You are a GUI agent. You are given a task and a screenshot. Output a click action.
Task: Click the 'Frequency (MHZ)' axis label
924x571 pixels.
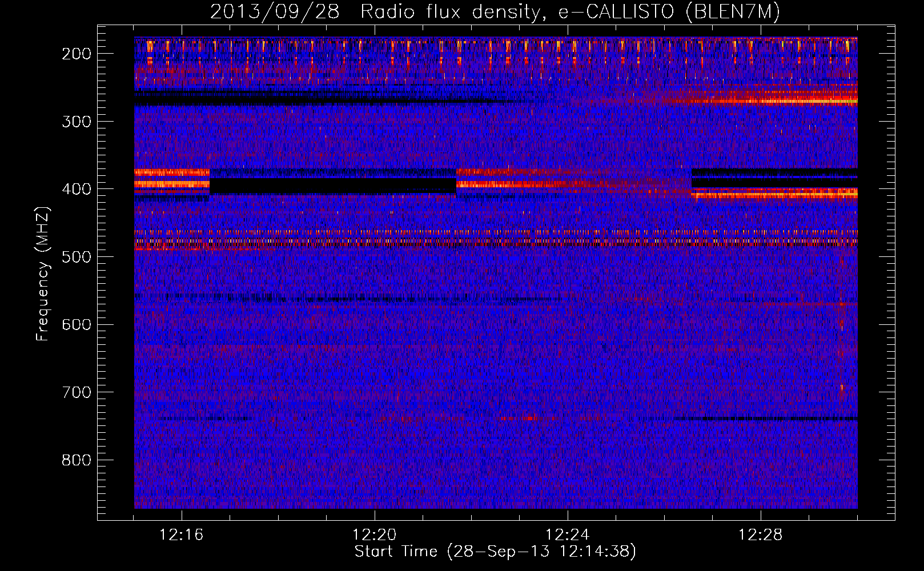click(43, 274)
